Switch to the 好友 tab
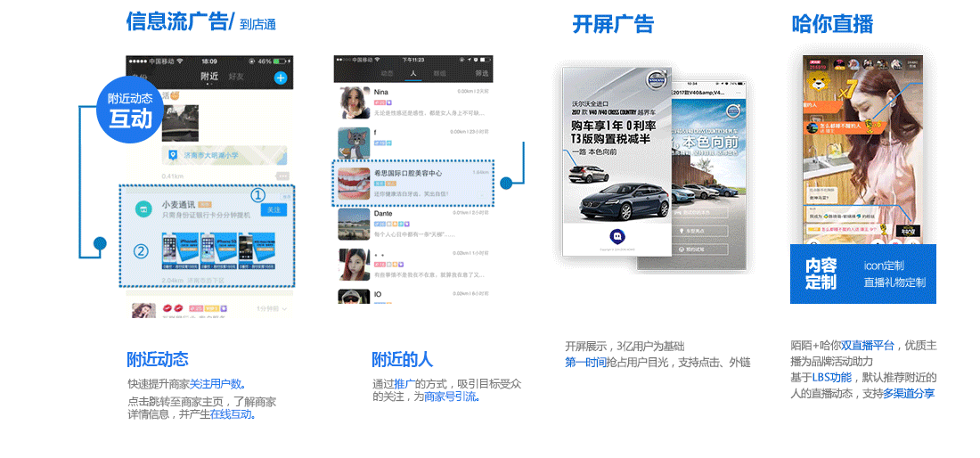The height and width of the screenshot is (458, 980). pos(236,77)
